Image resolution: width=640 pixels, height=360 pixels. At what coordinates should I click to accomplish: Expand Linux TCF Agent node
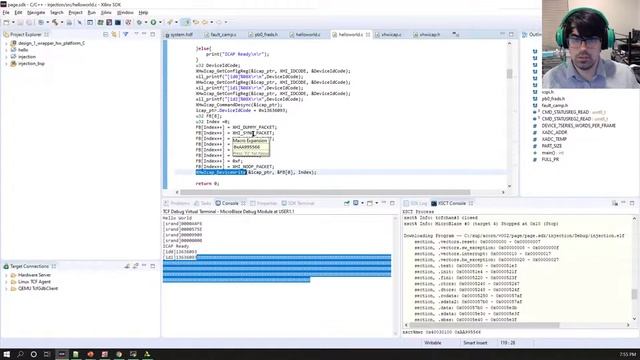pos(6,282)
